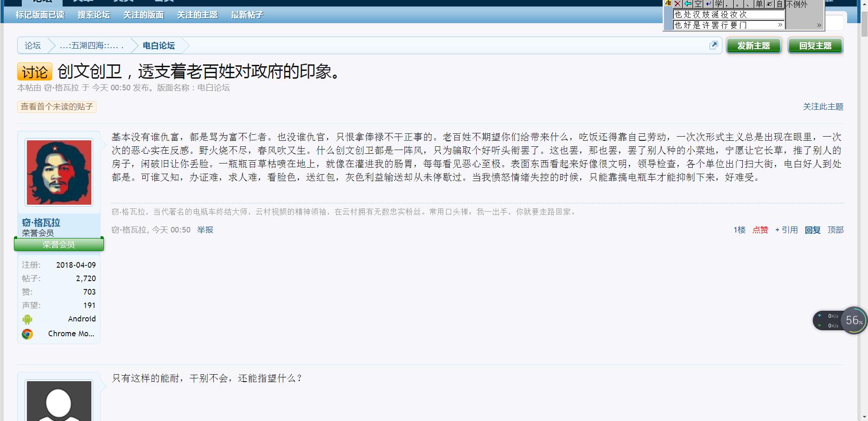Click the red X icon in the IME bar
Screen dimensions: 868x421
point(677,4)
